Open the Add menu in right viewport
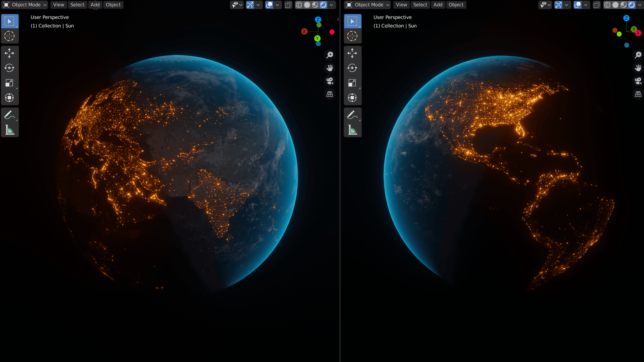 click(438, 5)
